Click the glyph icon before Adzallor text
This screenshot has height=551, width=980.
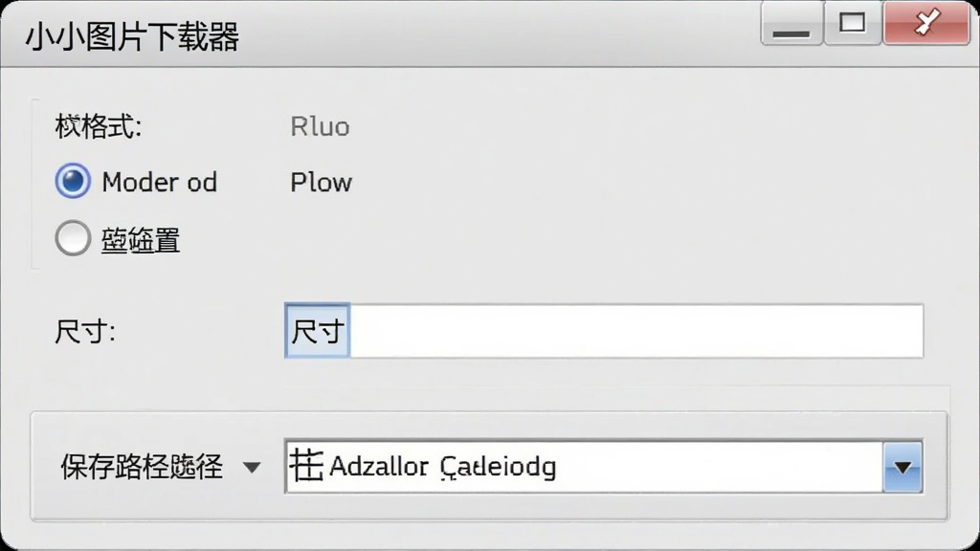coord(305,466)
